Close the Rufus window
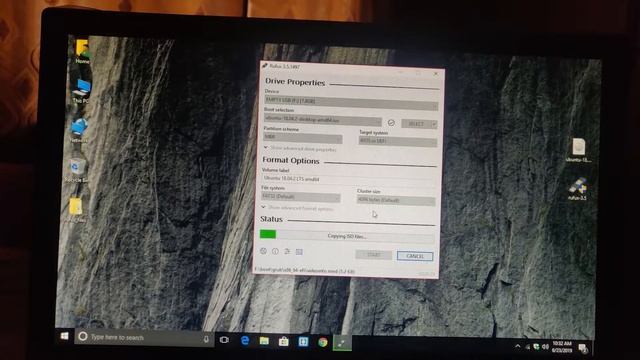Screen dimensions: 640x360 click(436, 74)
